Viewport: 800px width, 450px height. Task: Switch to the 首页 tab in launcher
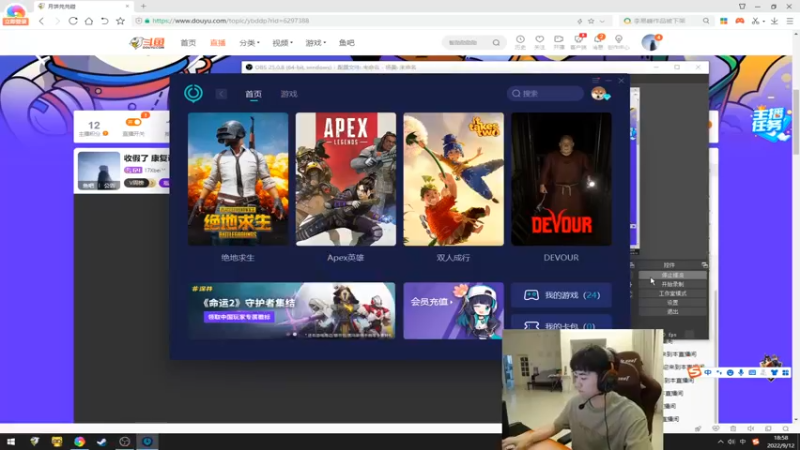tap(253, 94)
